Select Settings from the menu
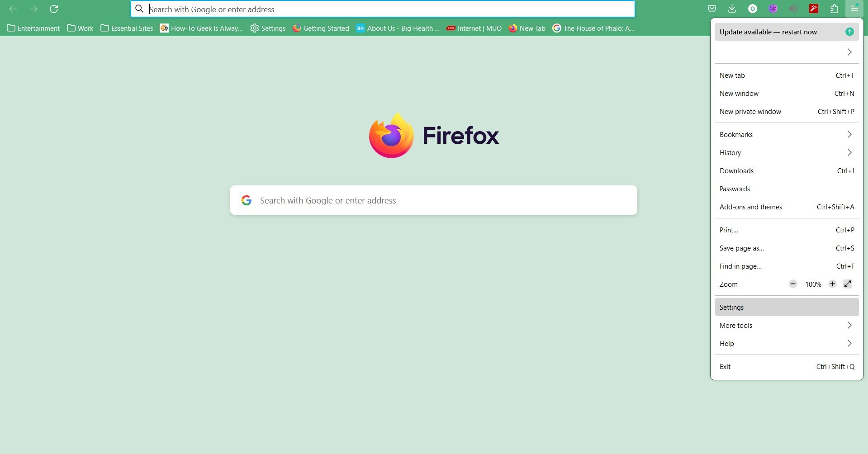Viewport: 868px width, 454px height. (x=787, y=307)
